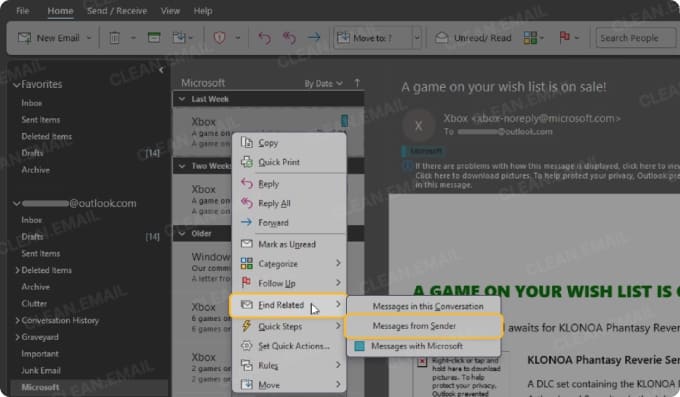Choose Mark as Unread

(x=289, y=244)
